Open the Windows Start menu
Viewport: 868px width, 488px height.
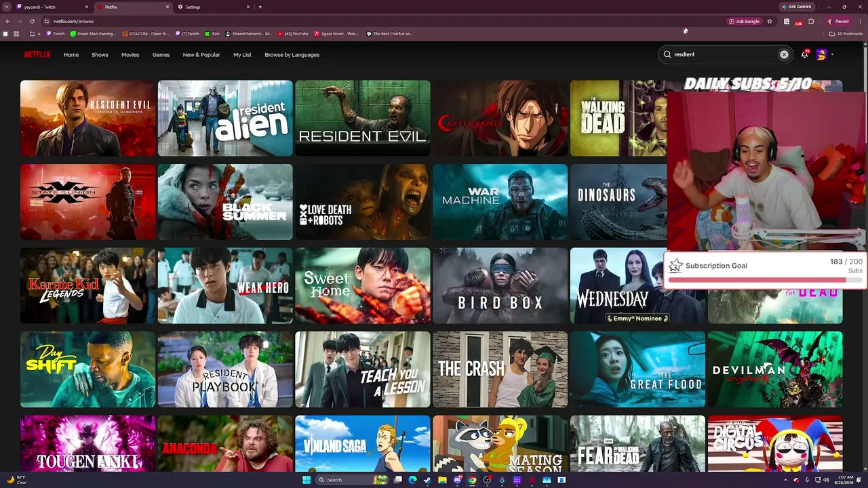point(307,480)
